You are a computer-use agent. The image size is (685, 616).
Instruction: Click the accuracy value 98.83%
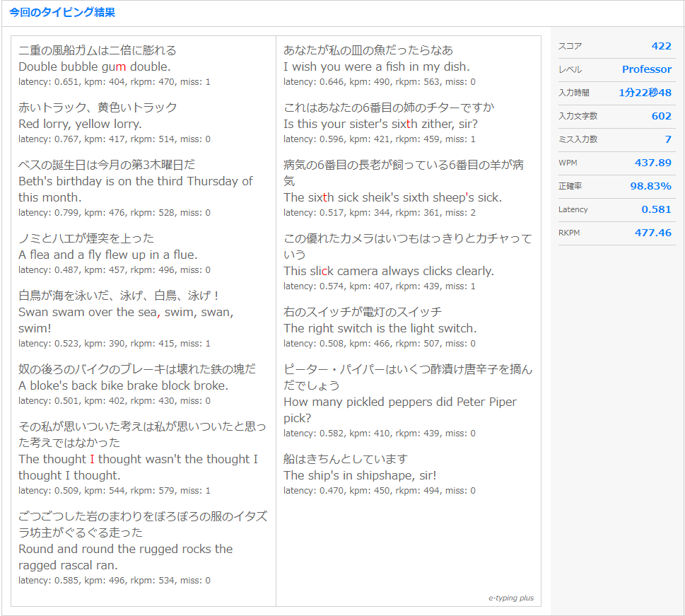(651, 186)
